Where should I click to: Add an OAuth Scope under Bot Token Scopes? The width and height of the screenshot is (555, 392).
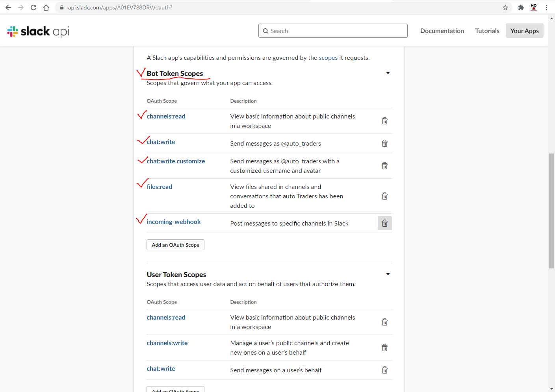tap(175, 245)
